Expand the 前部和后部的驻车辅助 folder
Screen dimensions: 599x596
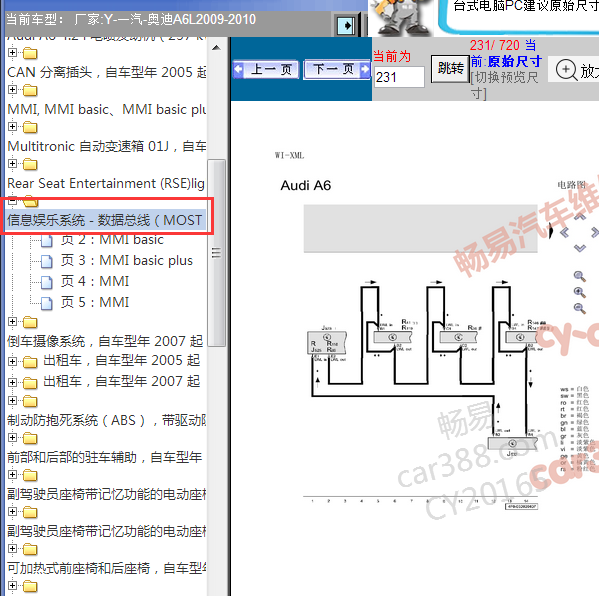12,437
